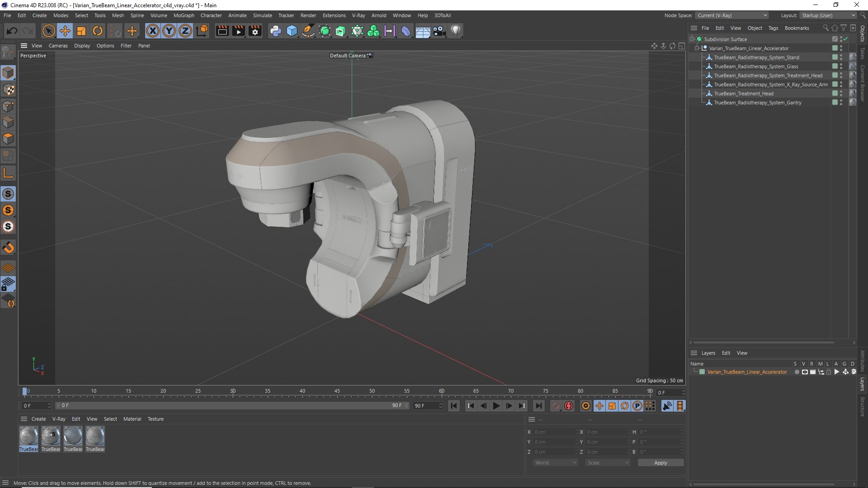Screen dimensions: 868x488
Task: Click the object manager search icon
Action: pos(826,28)
